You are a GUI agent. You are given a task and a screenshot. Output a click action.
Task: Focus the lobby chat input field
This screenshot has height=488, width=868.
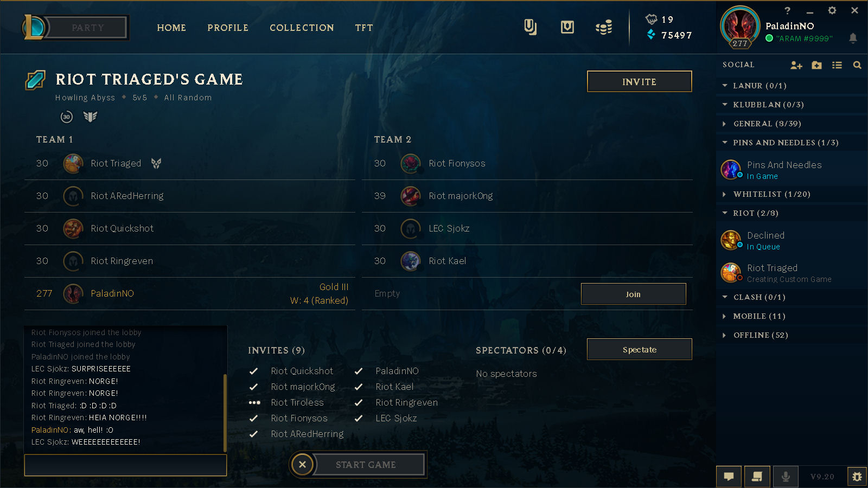[125, 465]
